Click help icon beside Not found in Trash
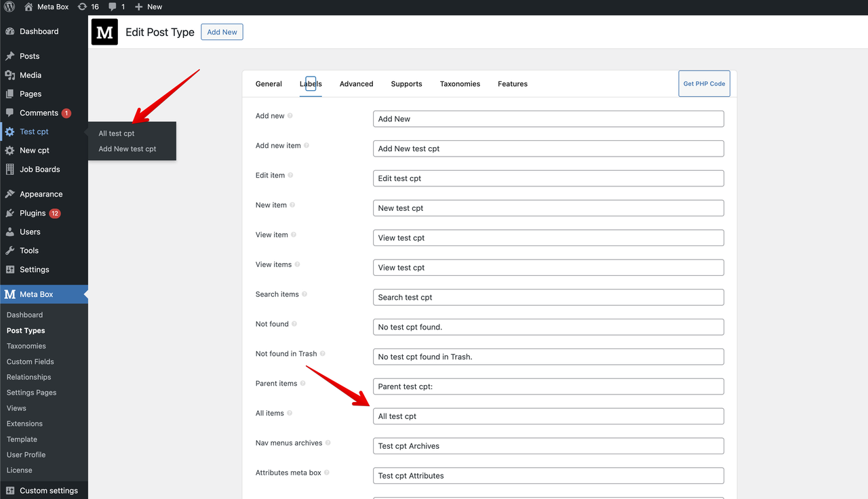Screen dimensions: 868x499 click(323, 354)
